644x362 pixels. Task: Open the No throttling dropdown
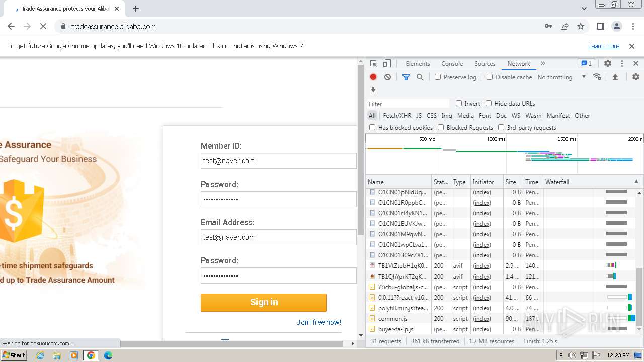click(561, 77)
